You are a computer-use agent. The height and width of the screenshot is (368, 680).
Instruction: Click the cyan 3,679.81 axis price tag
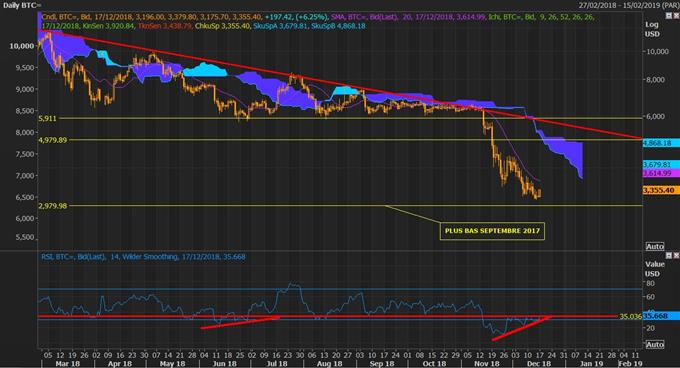tap(661, 165)
